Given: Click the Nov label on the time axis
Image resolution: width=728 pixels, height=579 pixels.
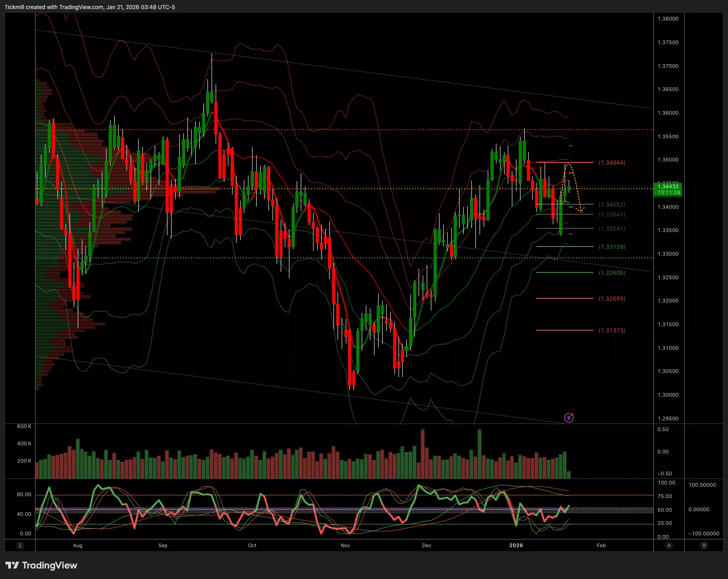Looking at the screenshot, I should pos(345,545).
